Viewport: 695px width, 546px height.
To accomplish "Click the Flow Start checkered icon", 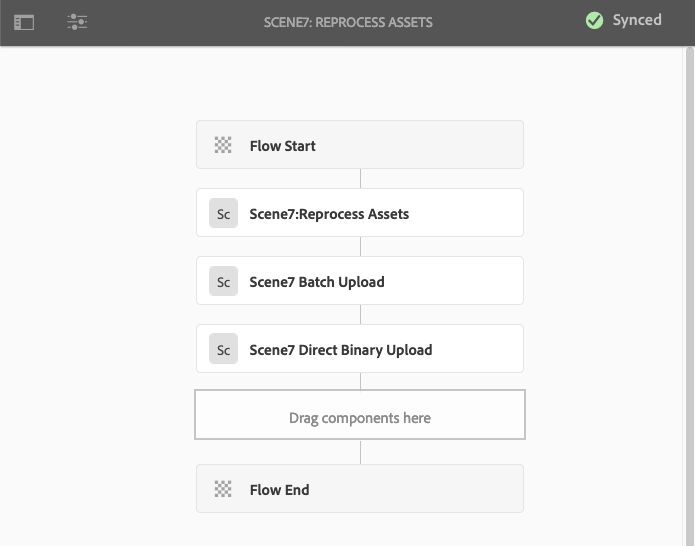I will (223, 146).
